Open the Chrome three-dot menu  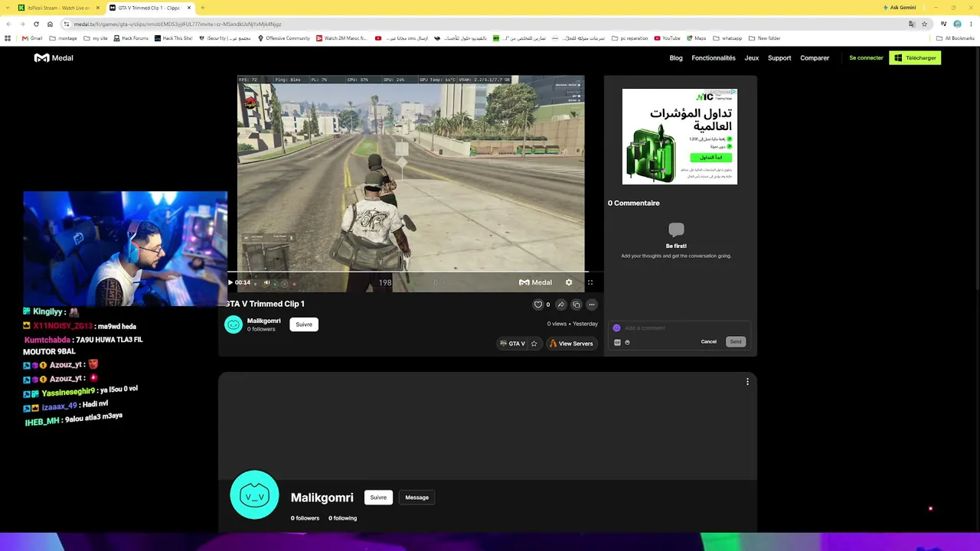tap(971, 24)
